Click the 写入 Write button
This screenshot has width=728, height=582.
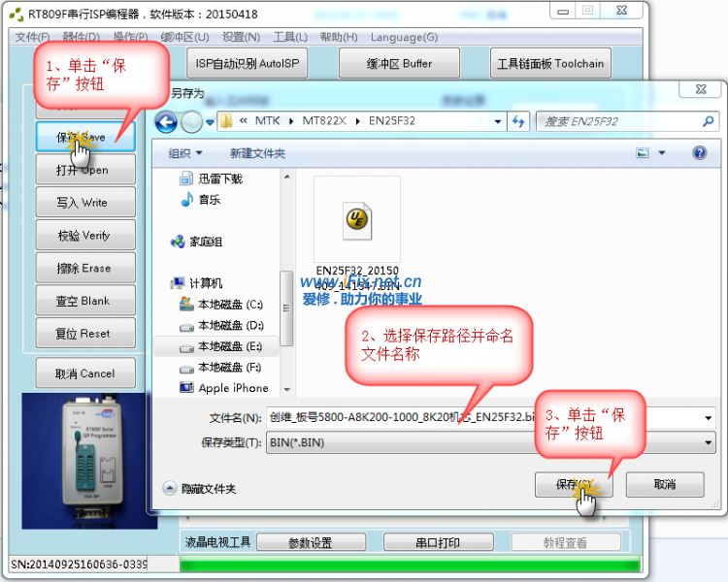click(x=82, y=203)
